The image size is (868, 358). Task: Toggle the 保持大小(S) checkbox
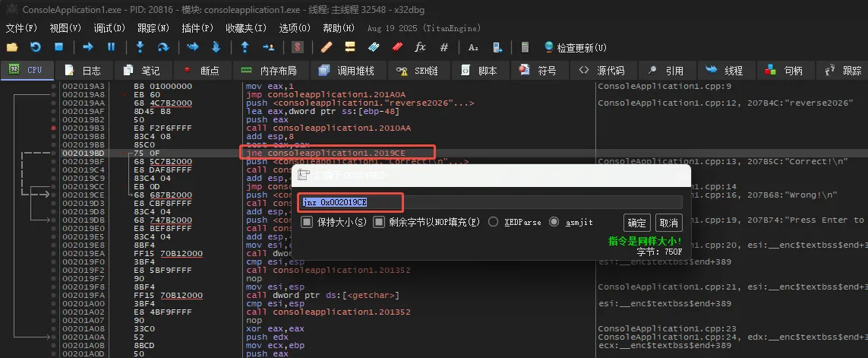coord(307,222)
